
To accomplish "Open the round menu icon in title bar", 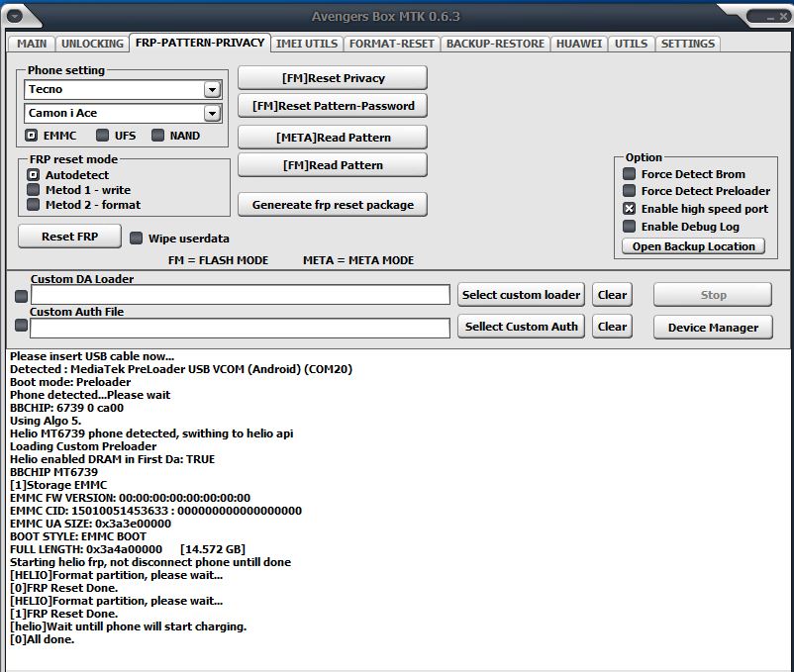I will [x=15, y=17].
